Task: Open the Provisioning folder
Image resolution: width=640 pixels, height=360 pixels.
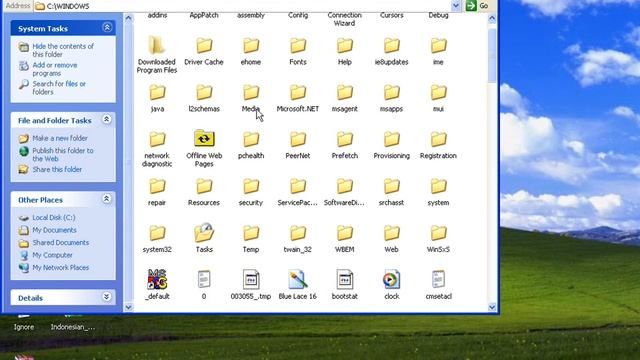Action: click(x=391, y=145)
